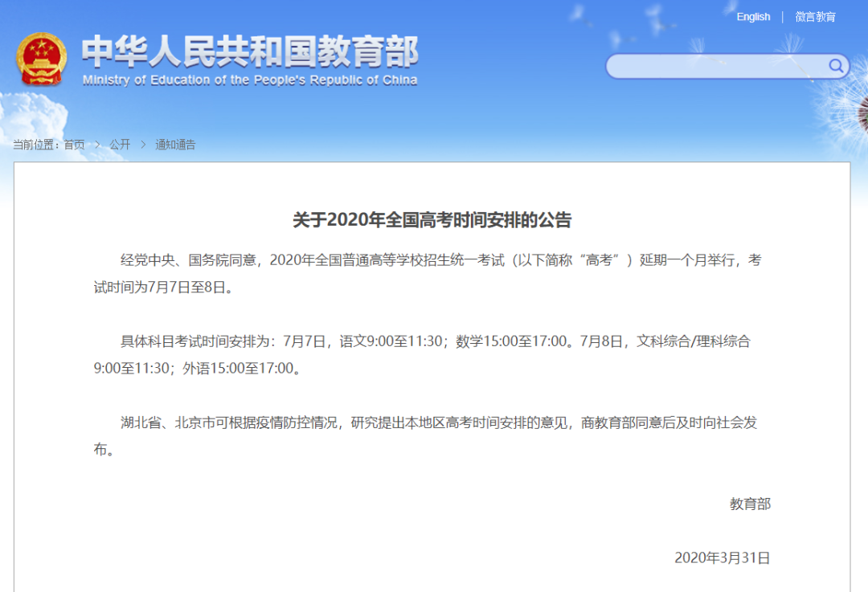Click the 教育部 signature line
Screen dimensions: 868x592
(x=749, y=504)
